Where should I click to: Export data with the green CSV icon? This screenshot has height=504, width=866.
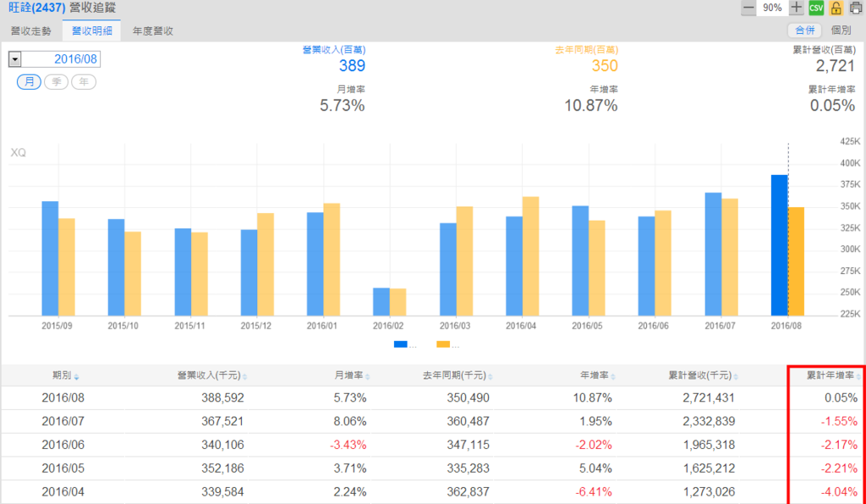tap(816, 8)
